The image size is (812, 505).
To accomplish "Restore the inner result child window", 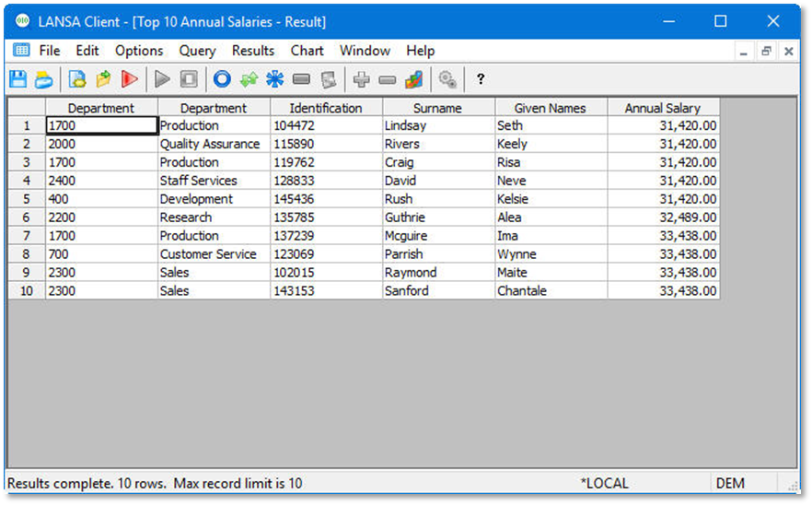I will 766,51.
